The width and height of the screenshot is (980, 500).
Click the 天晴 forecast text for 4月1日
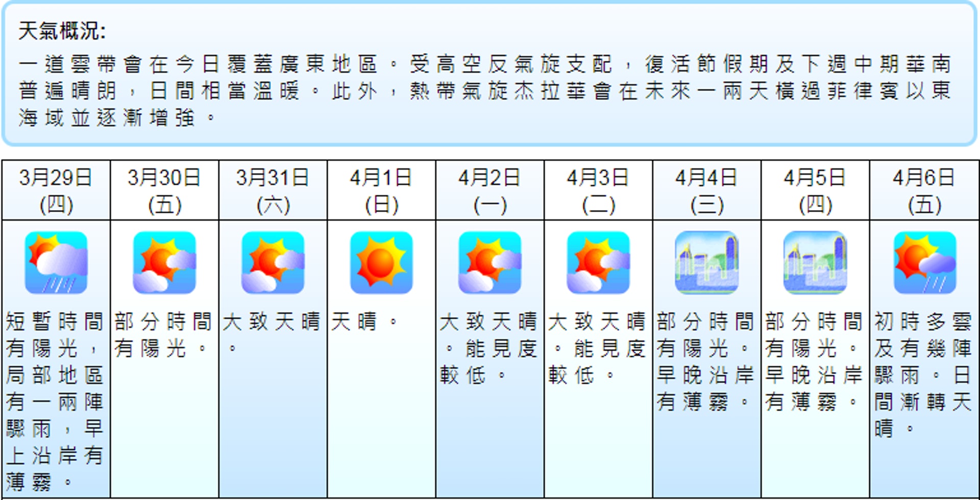pos(363,322)
